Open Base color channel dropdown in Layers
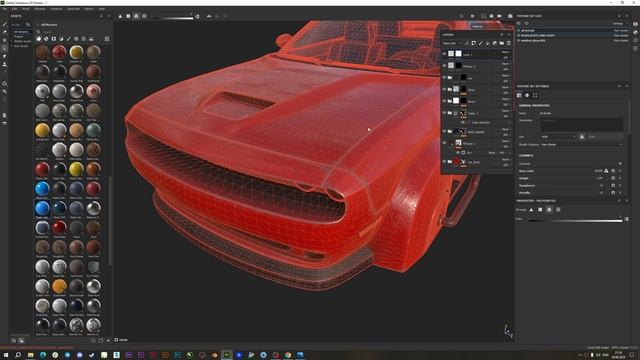 pyautogui.click(x=452, y=43)
